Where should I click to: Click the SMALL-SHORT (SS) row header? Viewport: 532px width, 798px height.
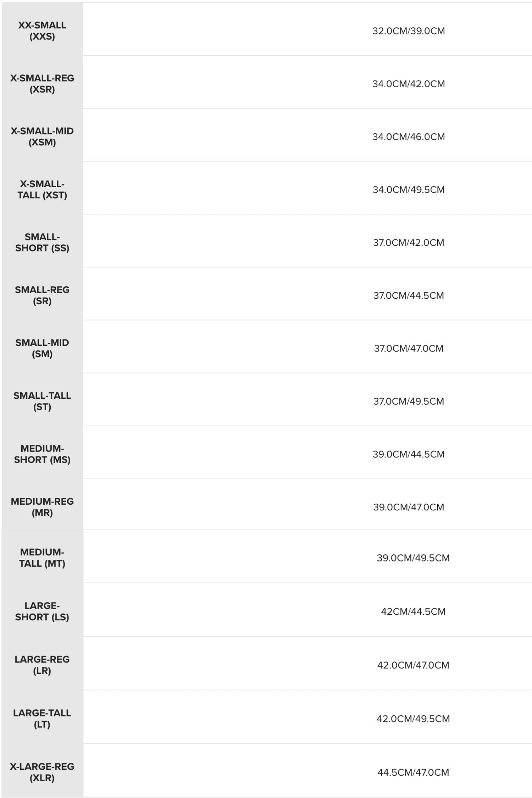point(42,242)
